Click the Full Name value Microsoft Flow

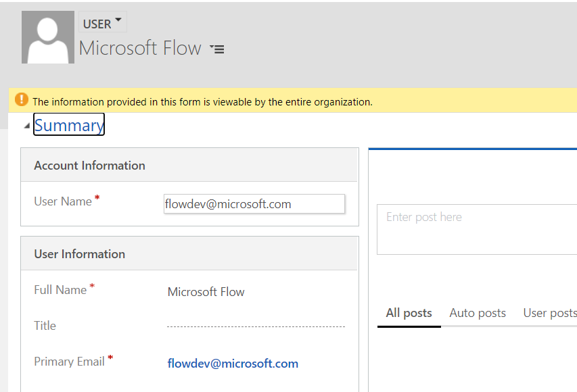(x=206, y=292)
